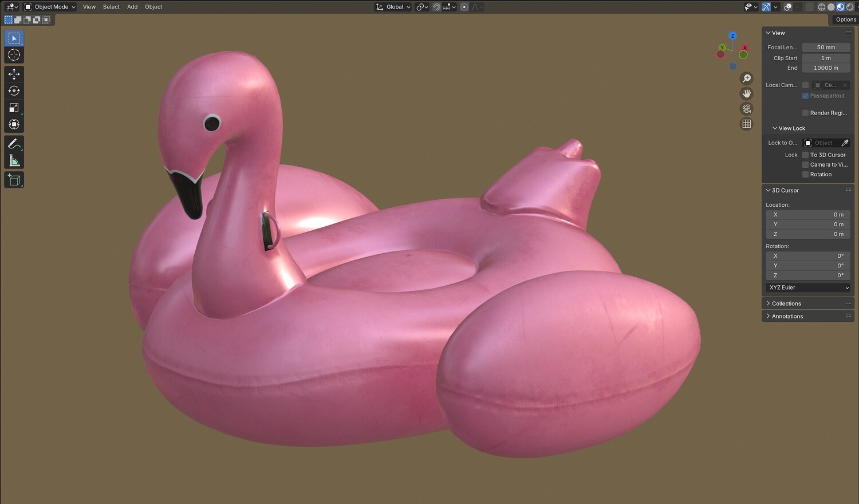Toggle proportional editing

pos(464,7)
